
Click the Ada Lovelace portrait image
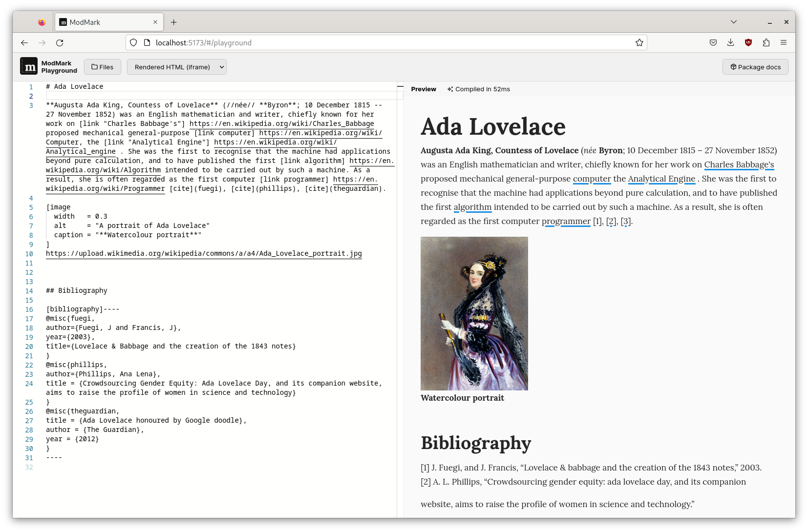[474, 313]
